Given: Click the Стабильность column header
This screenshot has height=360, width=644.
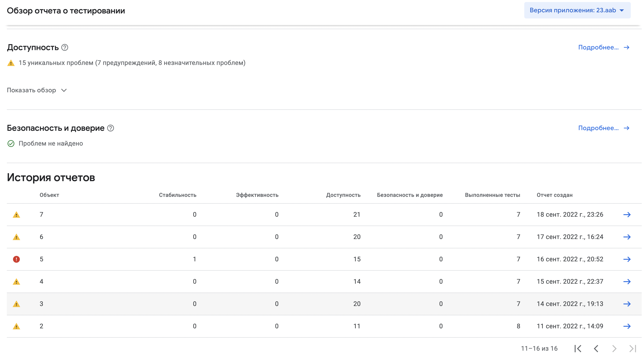Looking at the screenshot, I should click(177, 195).
